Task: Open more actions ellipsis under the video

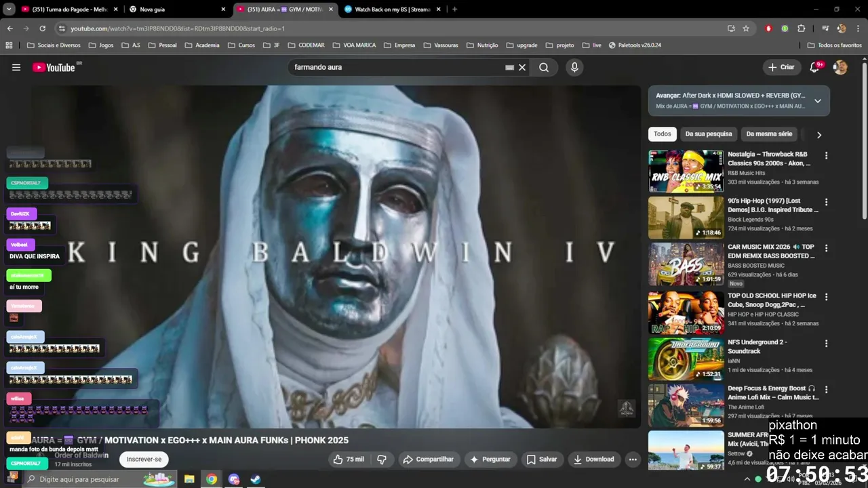Action: pyautogui.click(x=633, y=459)
